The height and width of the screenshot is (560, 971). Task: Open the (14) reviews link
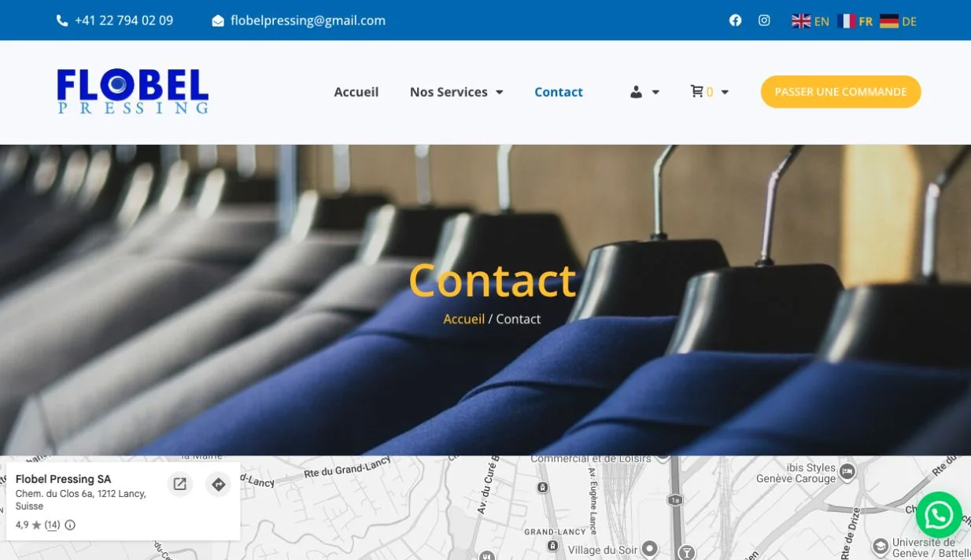[52, 525]
